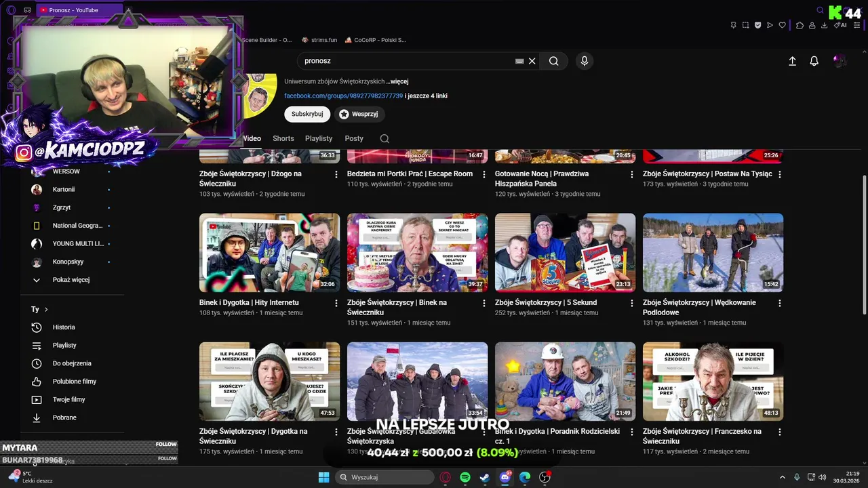Open Twoje filmy in the sidebar
868x488 pixels.
[68, 400]
